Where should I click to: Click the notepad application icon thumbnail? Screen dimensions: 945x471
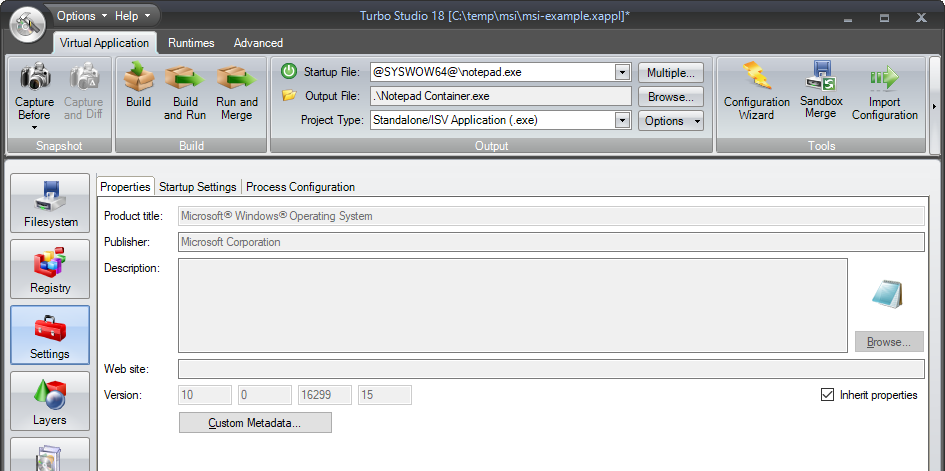click(x=888, y=295)
